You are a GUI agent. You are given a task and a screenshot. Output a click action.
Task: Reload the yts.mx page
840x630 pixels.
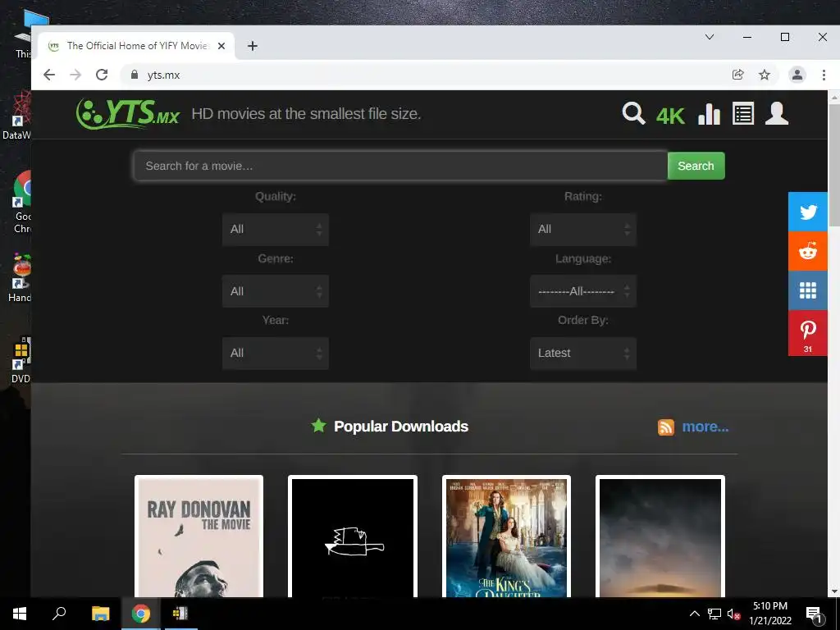102,75
